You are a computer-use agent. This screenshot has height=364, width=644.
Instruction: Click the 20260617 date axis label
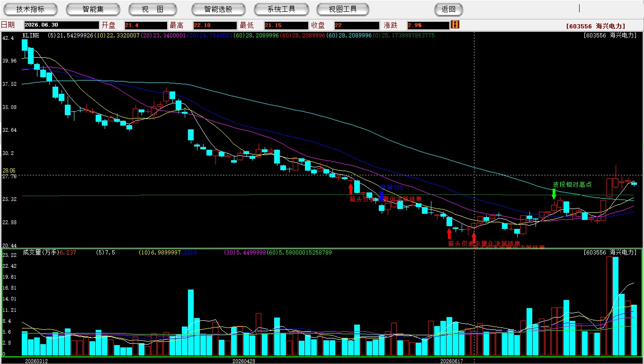coord(451,361)
